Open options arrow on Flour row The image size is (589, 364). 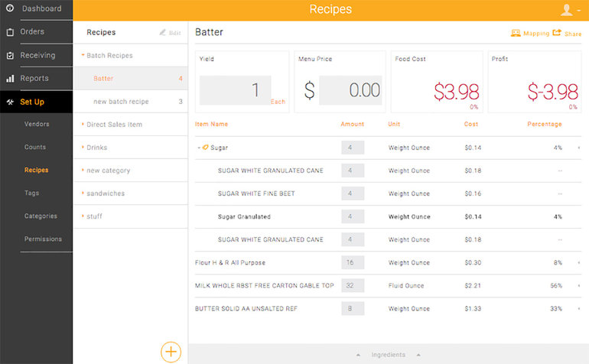coord(578,262)
